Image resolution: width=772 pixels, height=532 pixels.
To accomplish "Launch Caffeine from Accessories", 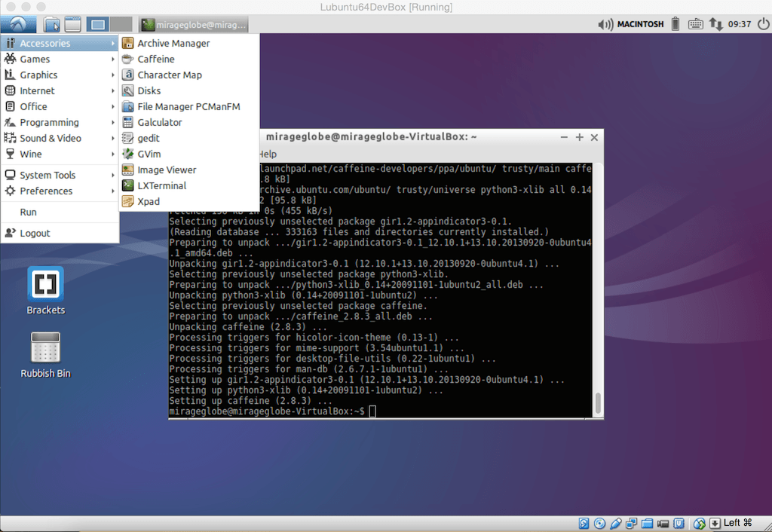I will [189, 59].
